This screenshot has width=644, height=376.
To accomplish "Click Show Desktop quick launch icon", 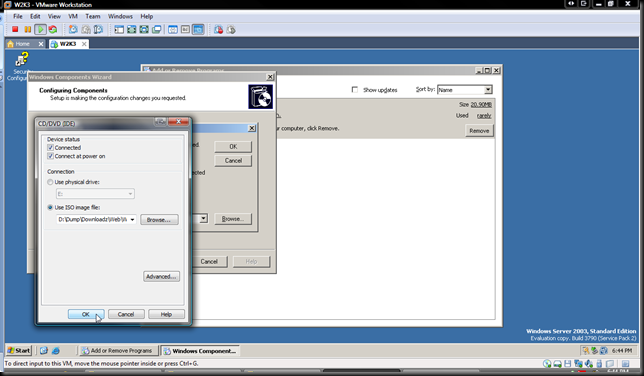I will pos(44,351).
